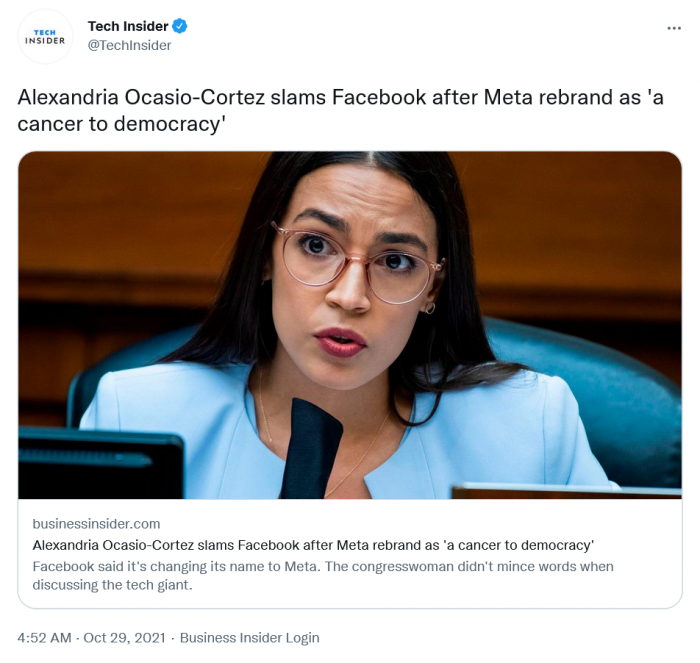Select the tweet text about Meta rebrand
Image resolution: width=700 pixels, height=663 pixels.
(340, 110)
